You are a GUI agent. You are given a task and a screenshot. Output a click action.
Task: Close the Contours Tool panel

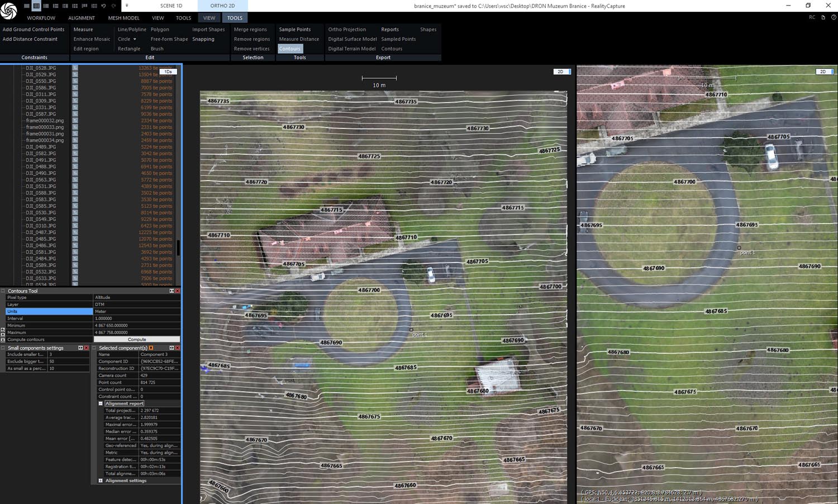coord(178,291)
